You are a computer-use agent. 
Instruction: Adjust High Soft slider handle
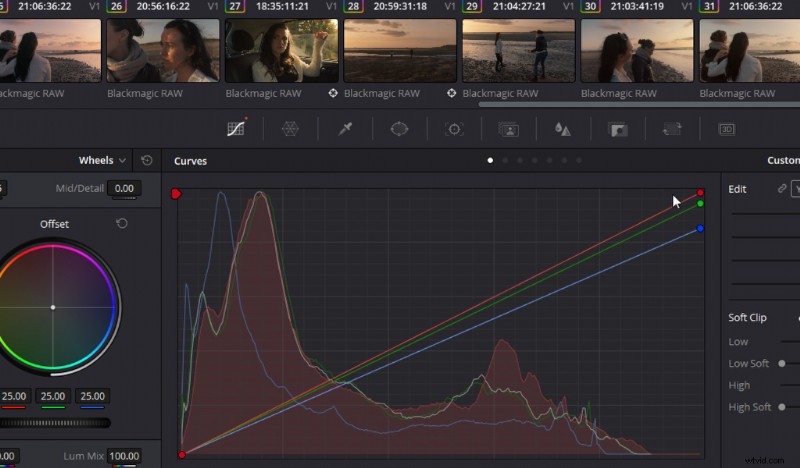782,407
